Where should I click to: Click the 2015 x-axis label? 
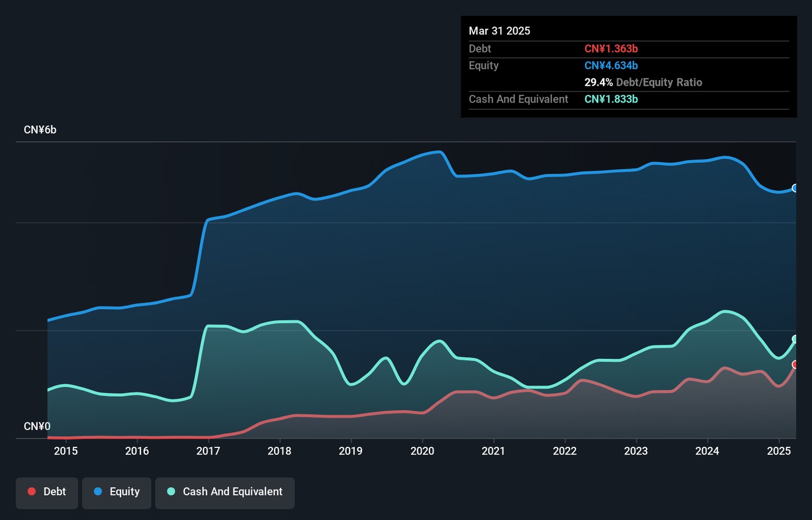[65, 451]
